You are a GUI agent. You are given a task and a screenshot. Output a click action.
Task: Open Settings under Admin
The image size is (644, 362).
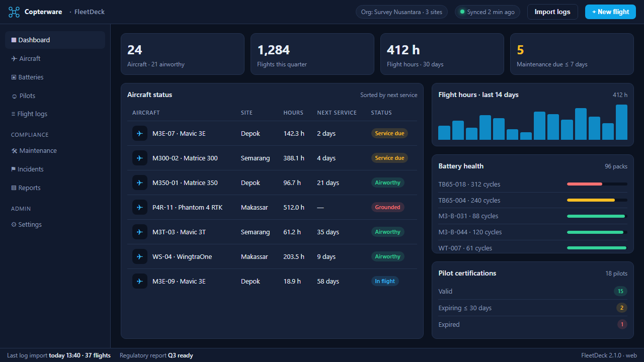[55, 225]
